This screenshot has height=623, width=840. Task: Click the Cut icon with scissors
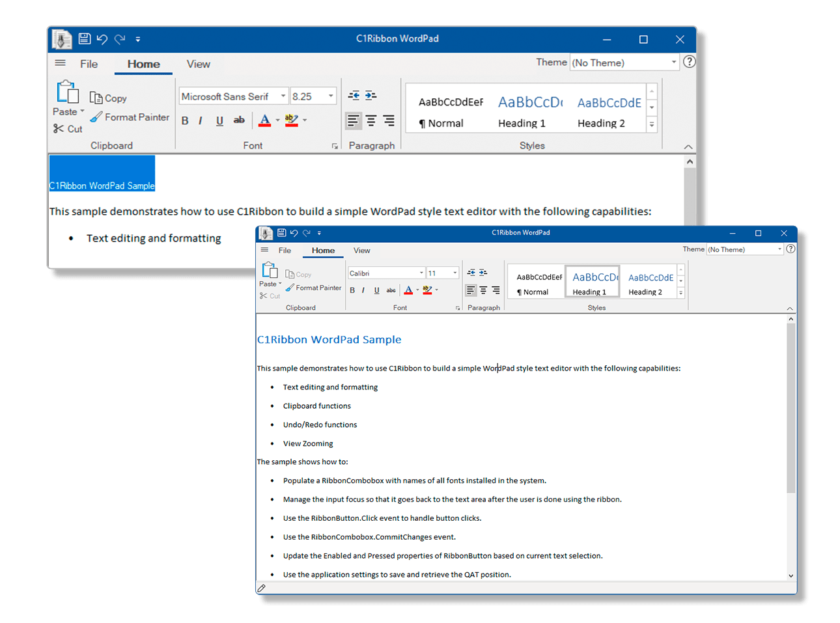point(59,128)
